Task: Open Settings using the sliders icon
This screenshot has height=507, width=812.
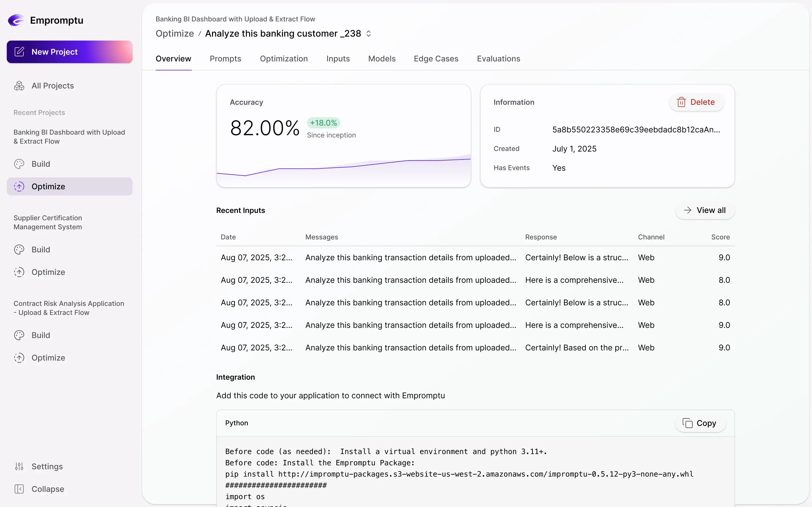Action: pos(19,466)
